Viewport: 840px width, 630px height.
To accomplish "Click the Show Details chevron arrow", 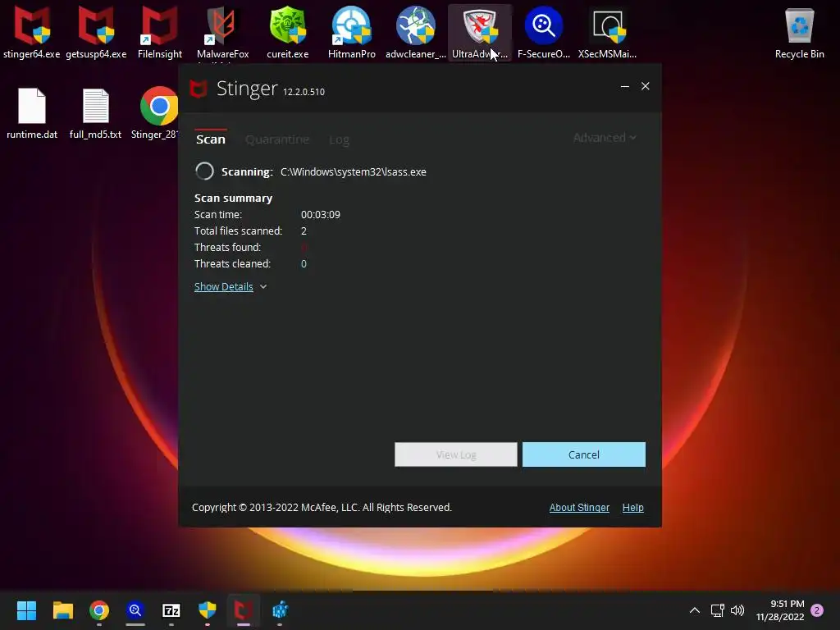I will [x=263, y=286].
